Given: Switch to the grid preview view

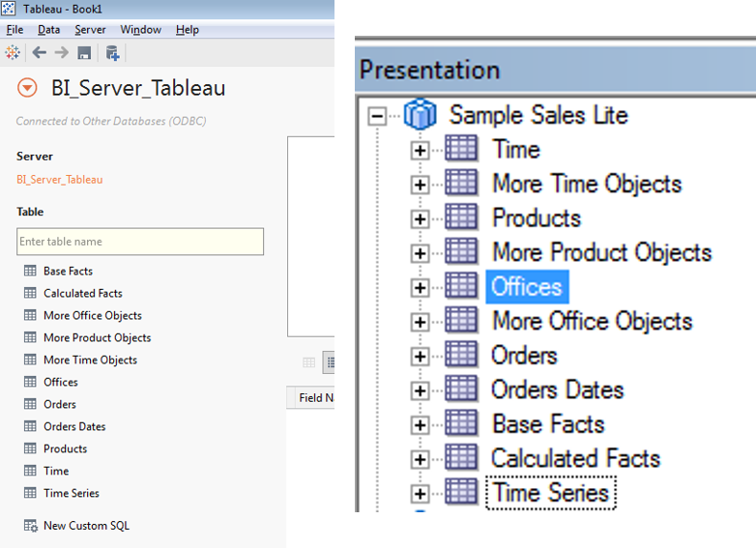Looking at the screenshot, I should [x=309, y=362].
